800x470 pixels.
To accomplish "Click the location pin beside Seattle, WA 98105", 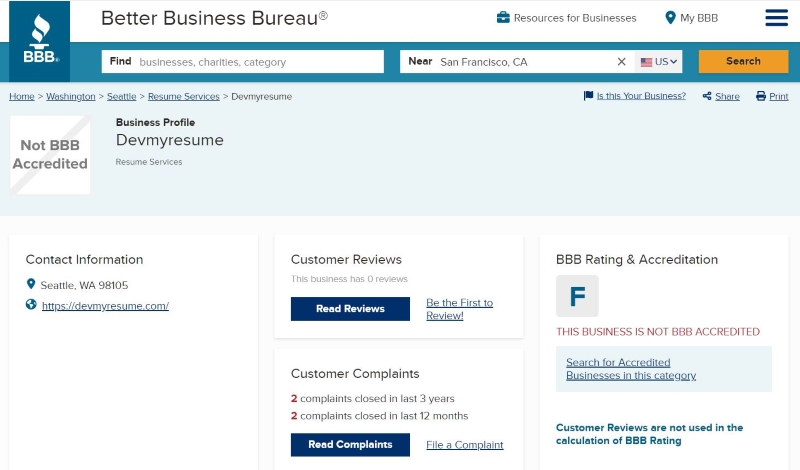I will point(31,284).
